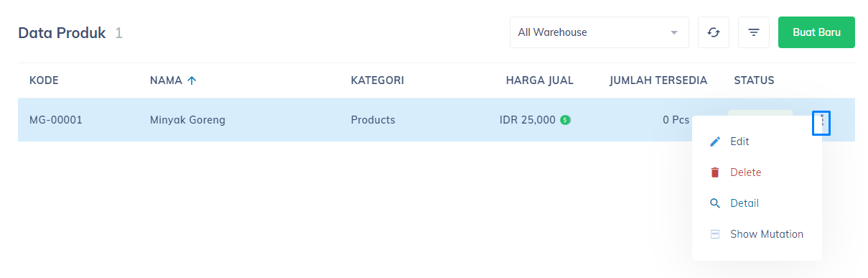Click the green price badge icon

click(565, 120)
